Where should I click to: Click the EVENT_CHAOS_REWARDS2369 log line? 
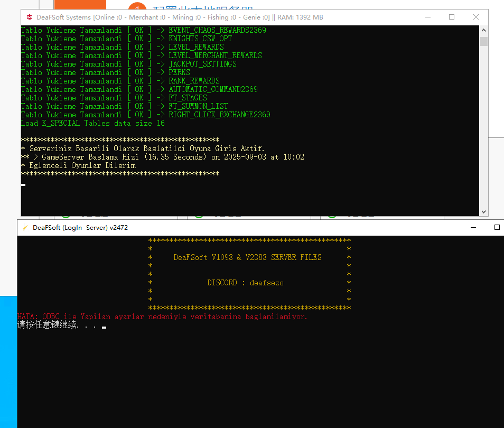pyautogui.click(x=143, y=30)
